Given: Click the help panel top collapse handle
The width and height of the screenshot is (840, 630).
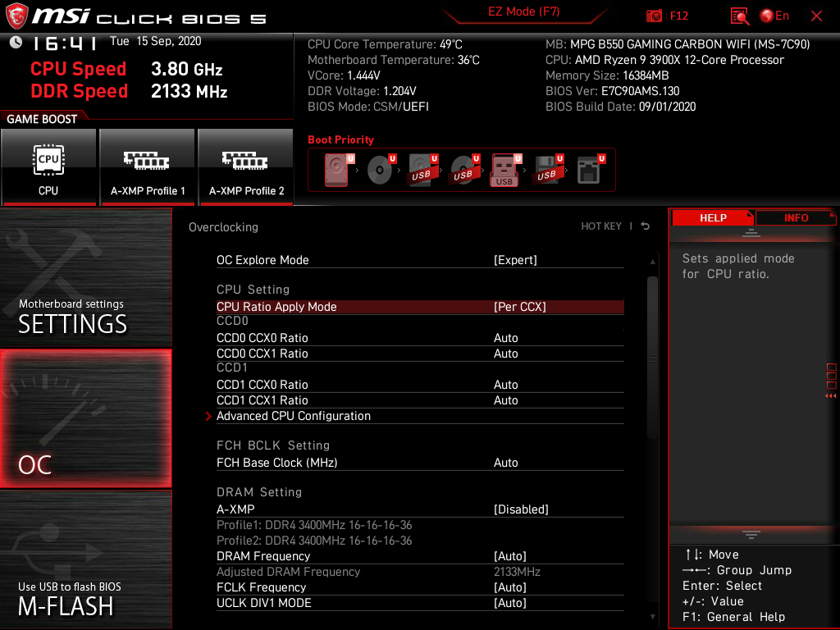Looking at the screenshot, I should point(751,232).
